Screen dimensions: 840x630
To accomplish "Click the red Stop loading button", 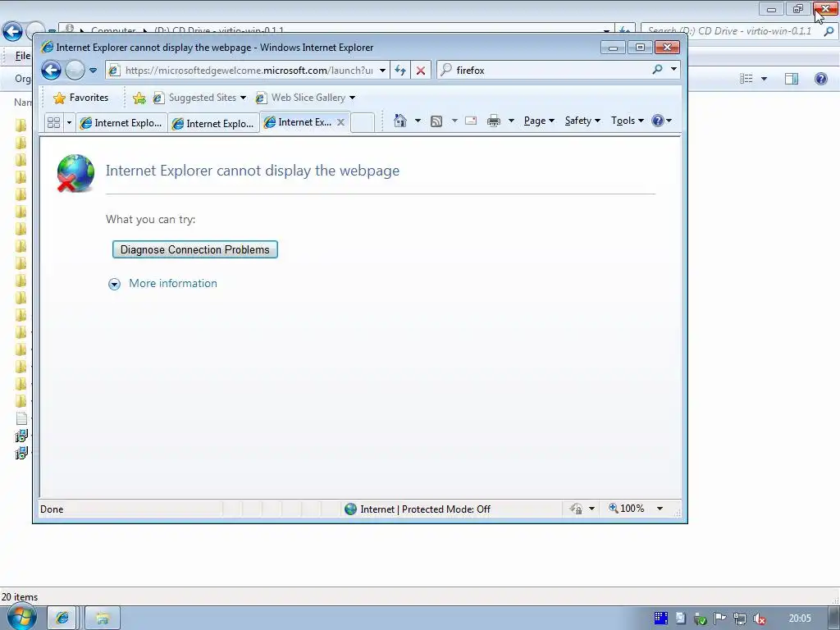I will [x=421, y=71].
